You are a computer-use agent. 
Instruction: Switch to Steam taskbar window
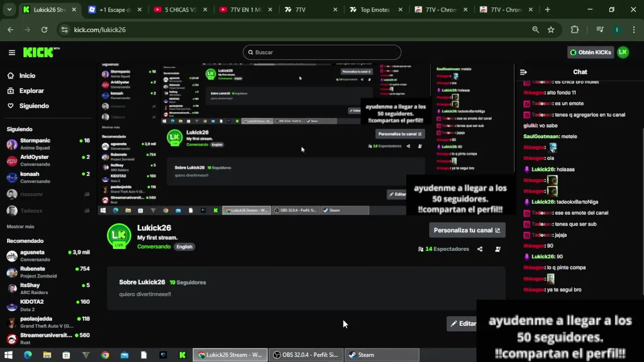click(381, 355)
